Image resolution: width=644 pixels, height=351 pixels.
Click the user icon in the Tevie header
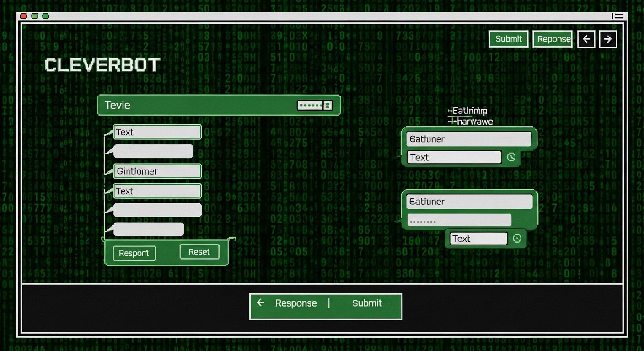(x=327, y=106)
